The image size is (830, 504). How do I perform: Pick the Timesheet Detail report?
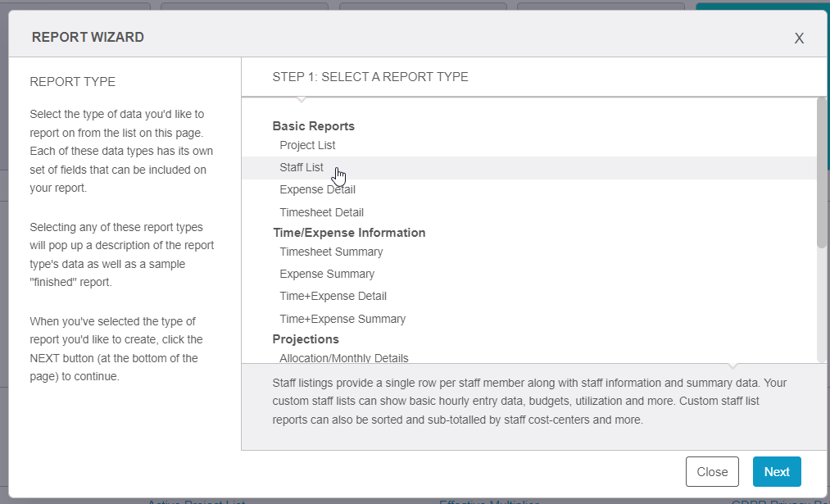tap(321, 212)
